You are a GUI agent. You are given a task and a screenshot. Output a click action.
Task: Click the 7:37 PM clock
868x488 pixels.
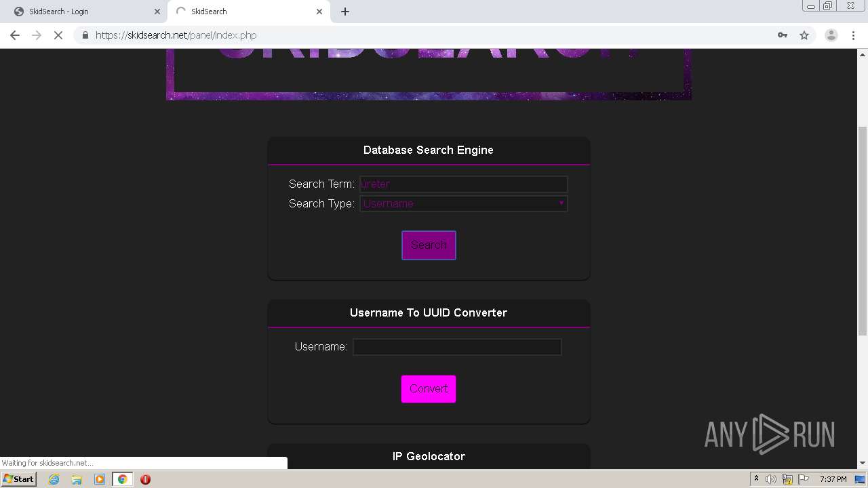point(833,479)
